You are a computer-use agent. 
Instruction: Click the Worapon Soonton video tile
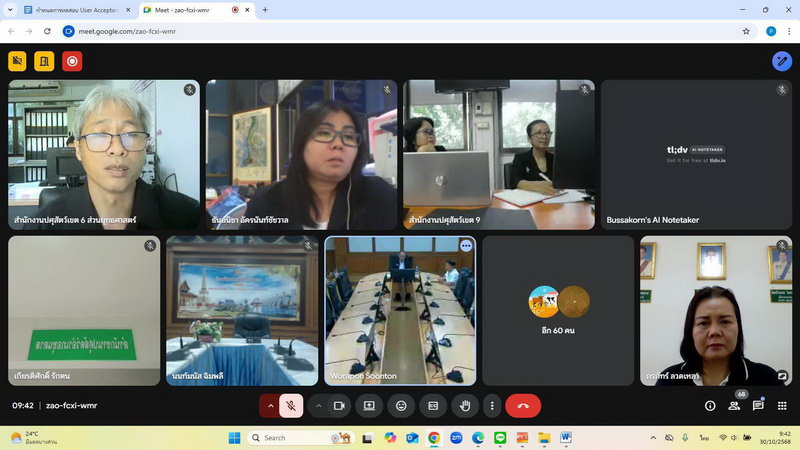(x=400, y=311)
